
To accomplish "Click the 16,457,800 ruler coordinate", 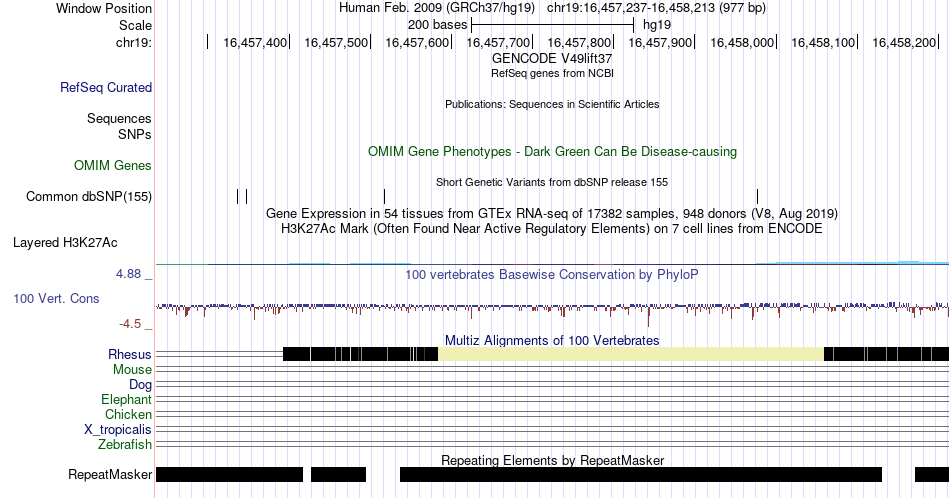I will pos(579,42).
